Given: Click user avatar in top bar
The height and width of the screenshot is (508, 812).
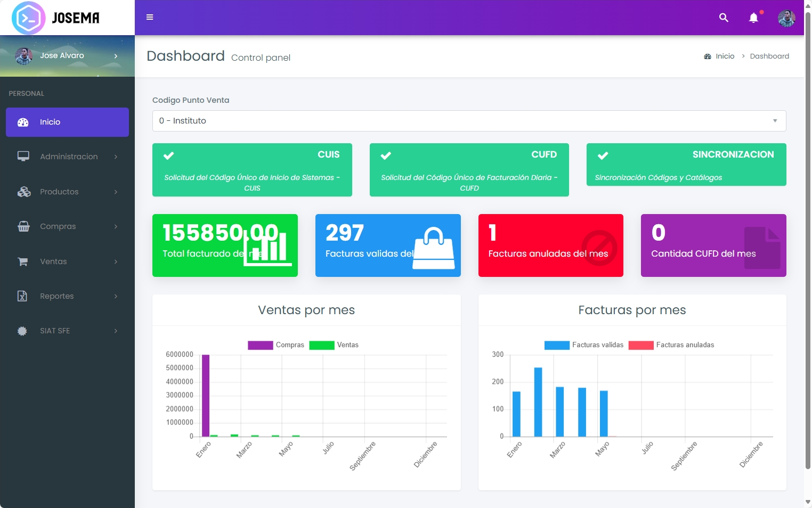Looking at the screenshot, I should (x=786, y=18).
